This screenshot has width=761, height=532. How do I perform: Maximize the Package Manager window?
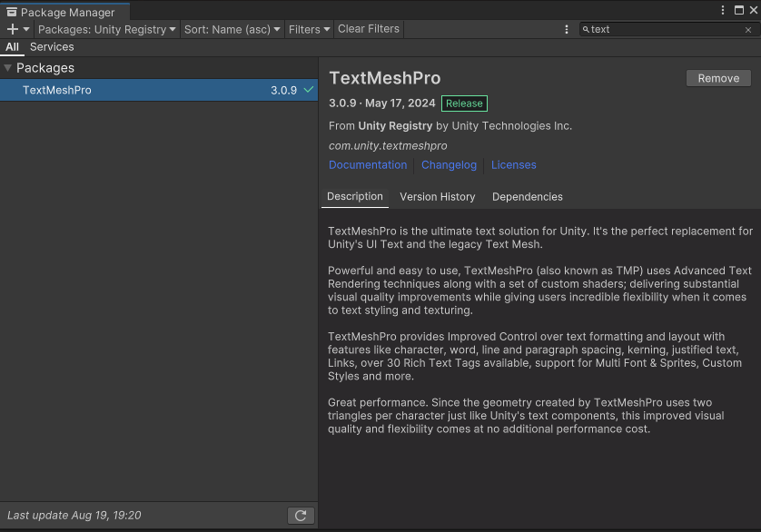[738, 10]
